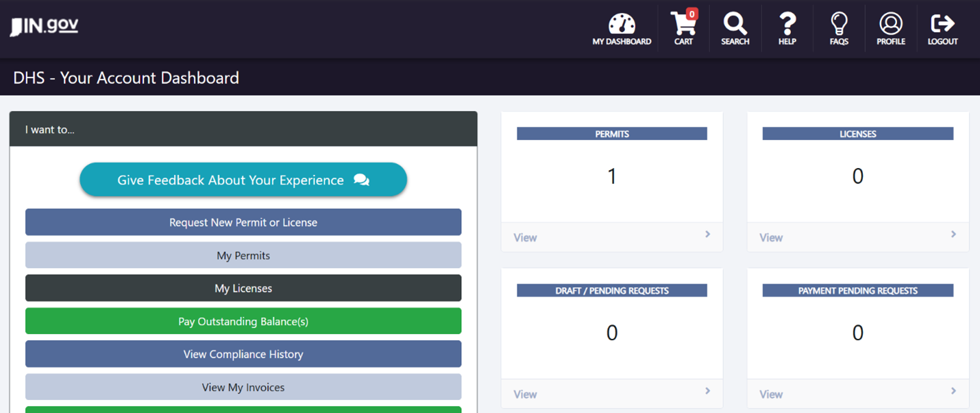Image resolution: width=980 pixels, height=413 pixels.
Task: Open the Profile user icon
Action: pos(891,24)
